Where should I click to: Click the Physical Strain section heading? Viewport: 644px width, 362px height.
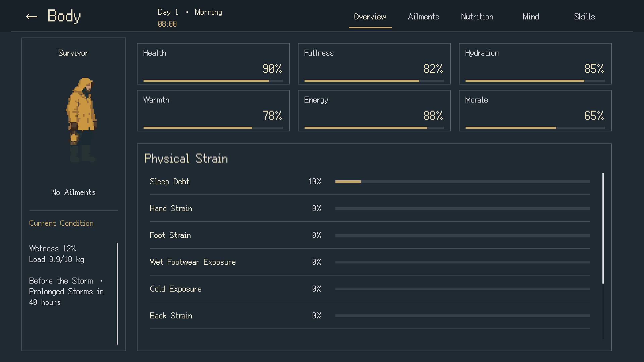tap(186, 159)
